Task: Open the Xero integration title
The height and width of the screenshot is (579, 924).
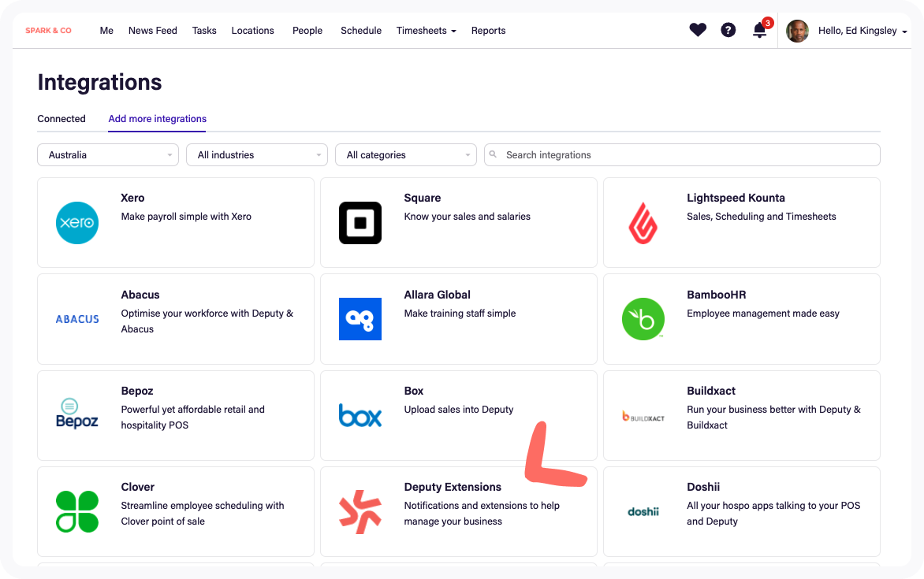Action: 132,198
